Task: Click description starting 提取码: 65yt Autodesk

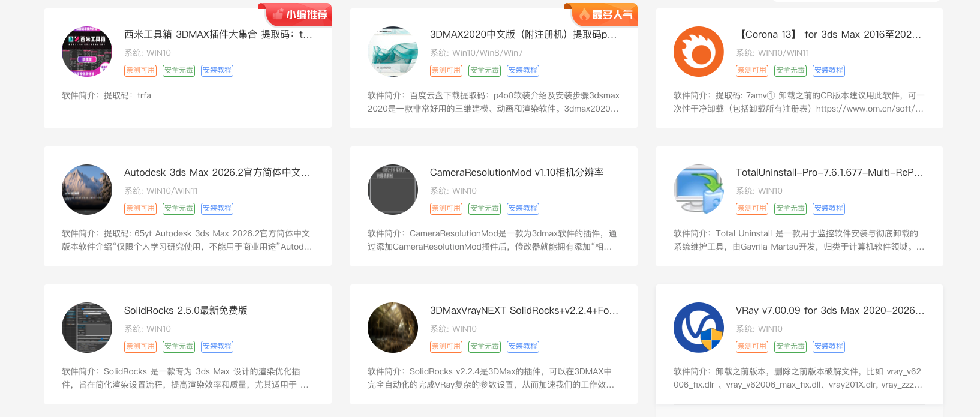Action: pos(187,240)
